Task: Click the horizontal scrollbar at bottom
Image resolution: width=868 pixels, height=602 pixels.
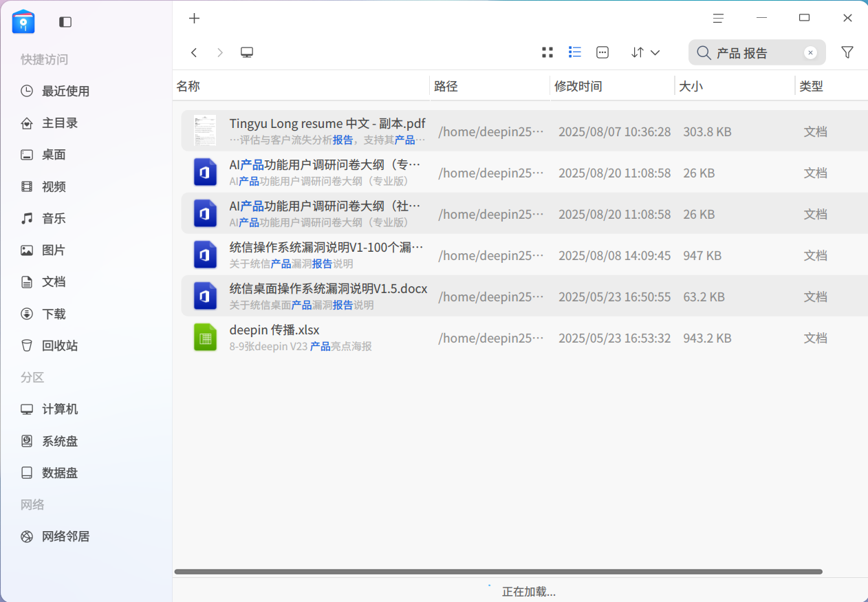Action: 498,572
